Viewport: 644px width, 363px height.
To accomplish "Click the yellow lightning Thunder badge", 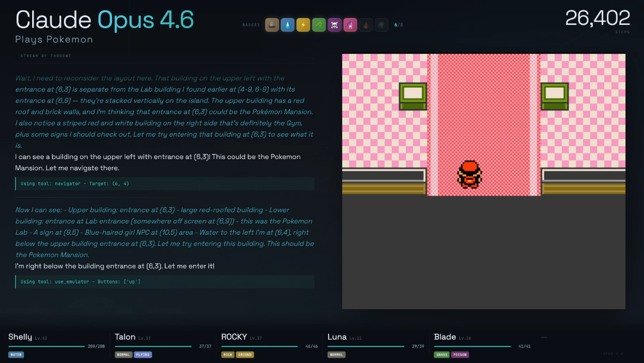I will click(x=303, y=25).
